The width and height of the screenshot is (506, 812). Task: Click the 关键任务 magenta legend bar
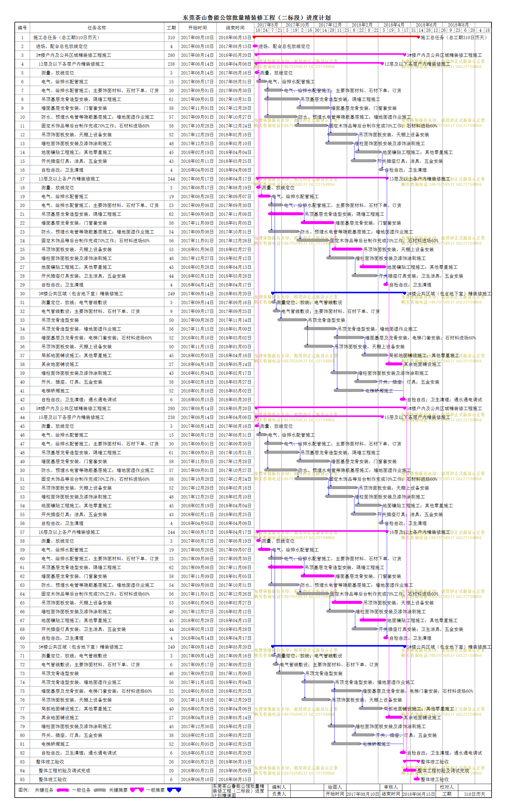pyautogui.click(x=63, y=790)
